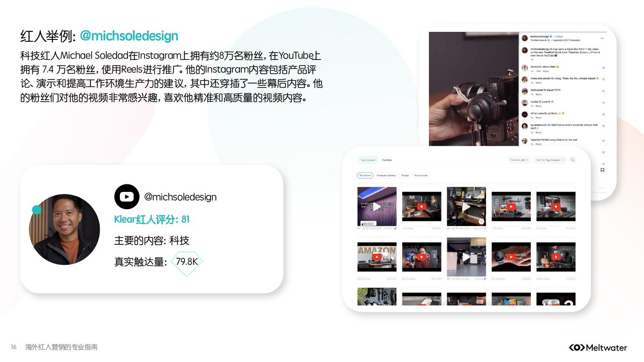
Task: Open the Mini-Mac setup video thumbnail
Action: point(556,207)
